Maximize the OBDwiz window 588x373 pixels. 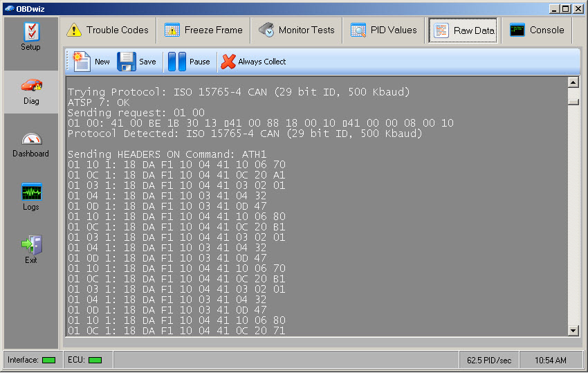click(566, 8)
